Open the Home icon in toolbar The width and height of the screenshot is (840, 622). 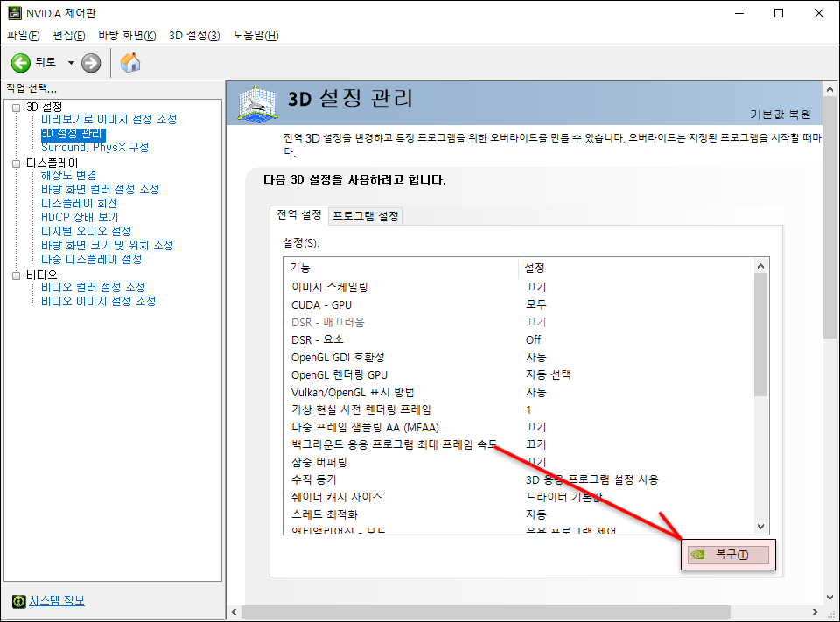(130, 63)
